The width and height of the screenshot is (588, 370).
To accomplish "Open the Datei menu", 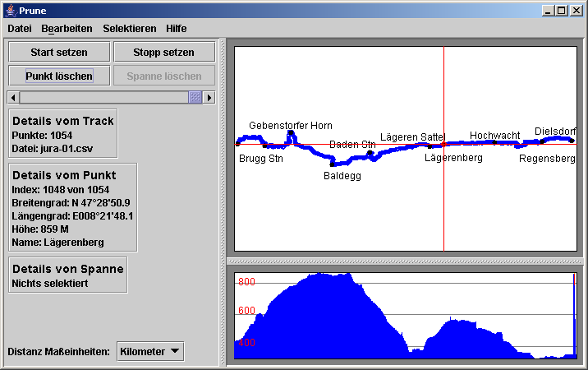I will (20, 28).
